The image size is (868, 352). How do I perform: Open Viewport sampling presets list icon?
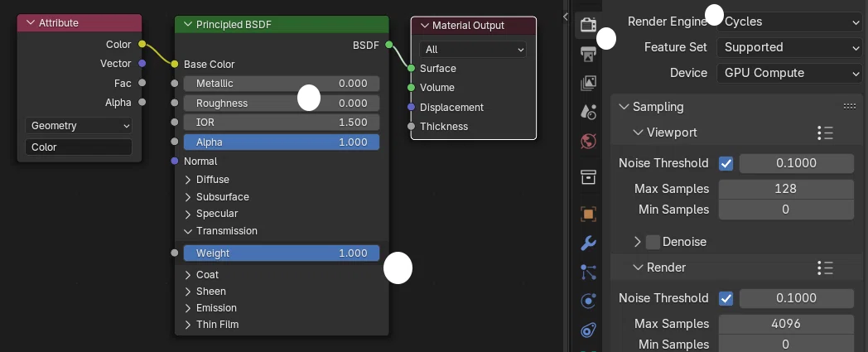[825, 133]
